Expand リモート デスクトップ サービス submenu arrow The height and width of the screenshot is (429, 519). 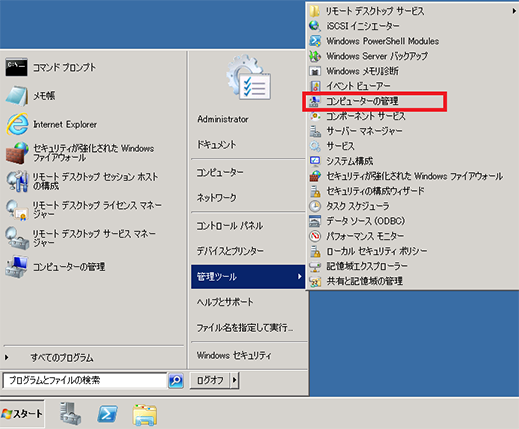514,11
